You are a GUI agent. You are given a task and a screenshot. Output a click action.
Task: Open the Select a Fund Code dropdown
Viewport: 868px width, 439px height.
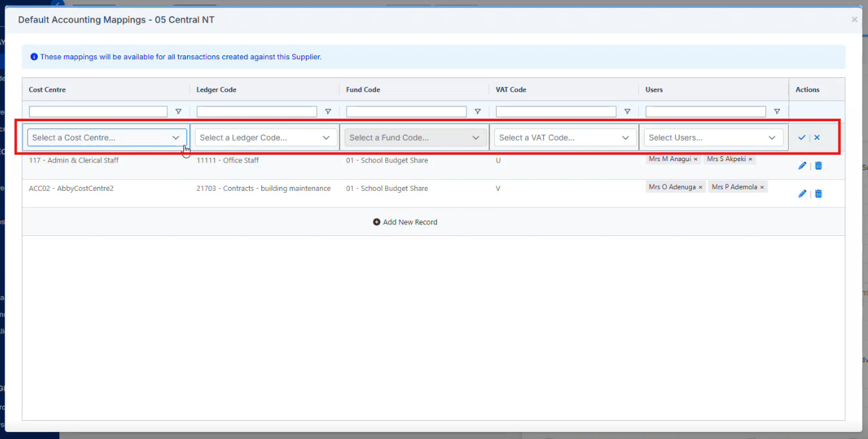coord(416,137)
